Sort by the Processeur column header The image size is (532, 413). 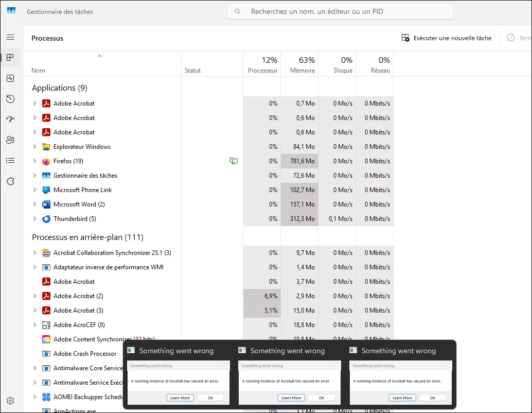262,64
